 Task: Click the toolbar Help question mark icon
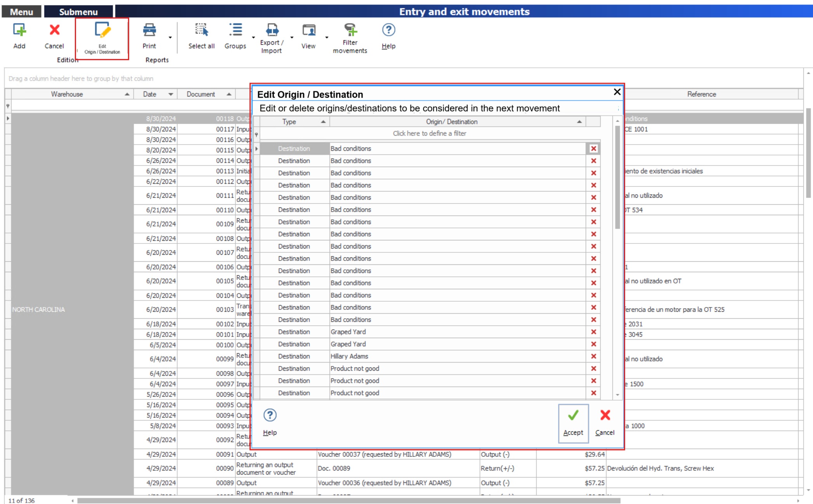coord(388,30)
